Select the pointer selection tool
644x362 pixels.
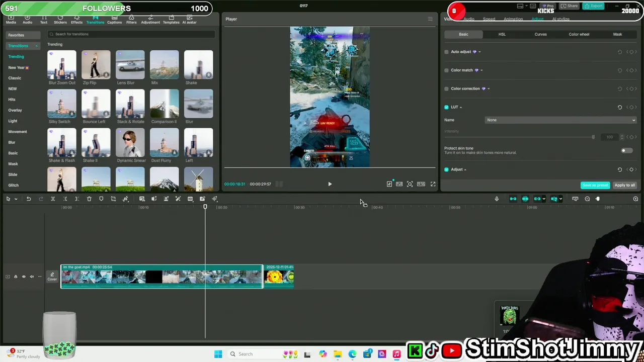[x=8, y=199]
